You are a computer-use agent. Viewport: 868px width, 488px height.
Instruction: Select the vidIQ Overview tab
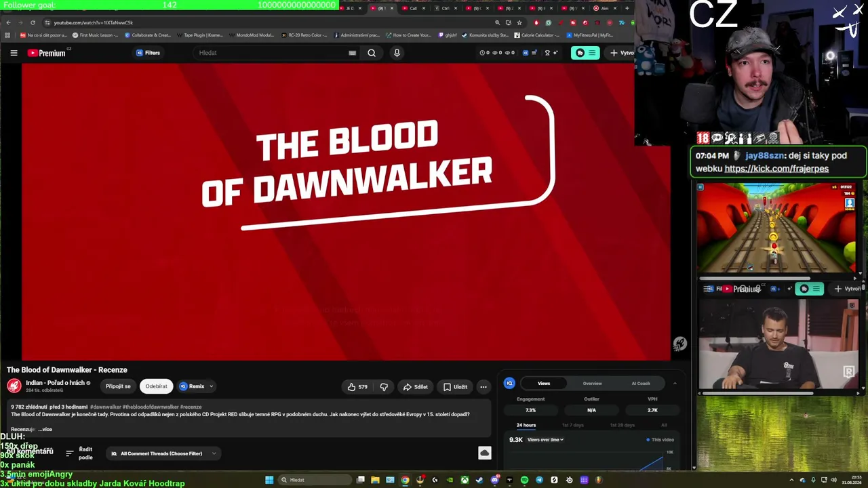(x=592, y=384)
